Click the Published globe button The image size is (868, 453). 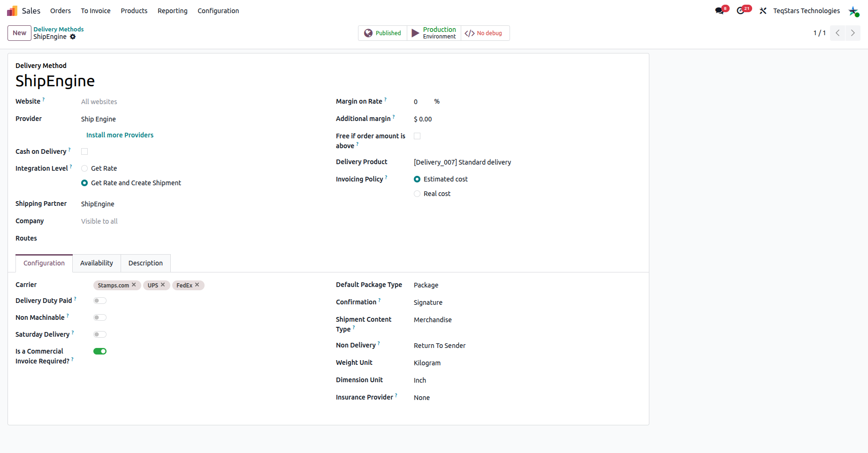(383, 33)
